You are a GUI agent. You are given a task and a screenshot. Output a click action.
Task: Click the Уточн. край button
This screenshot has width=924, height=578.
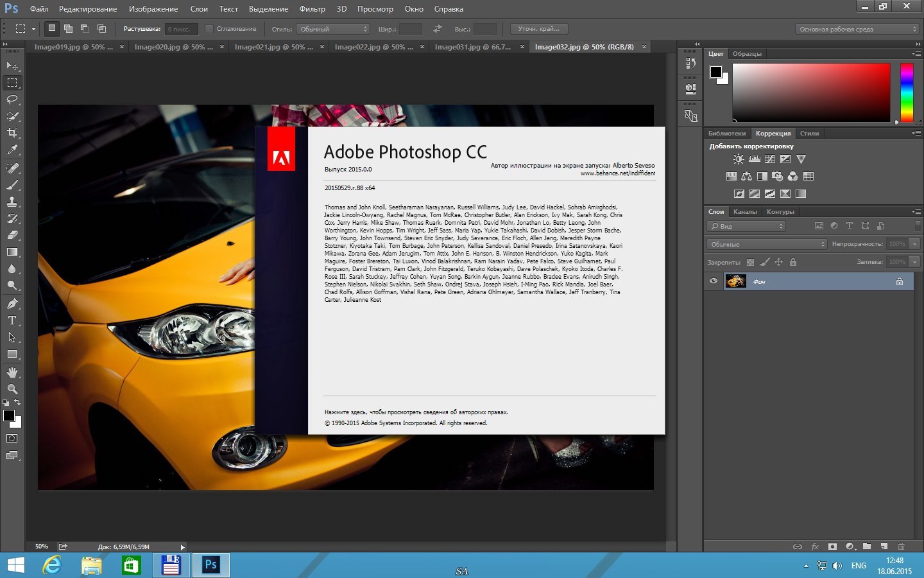tap(539, 29)
